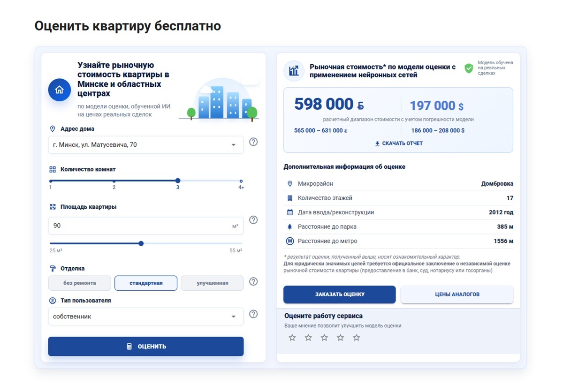Click the user icon beside Тип пользователя
The image size is (563, 392).
(53, 301)
